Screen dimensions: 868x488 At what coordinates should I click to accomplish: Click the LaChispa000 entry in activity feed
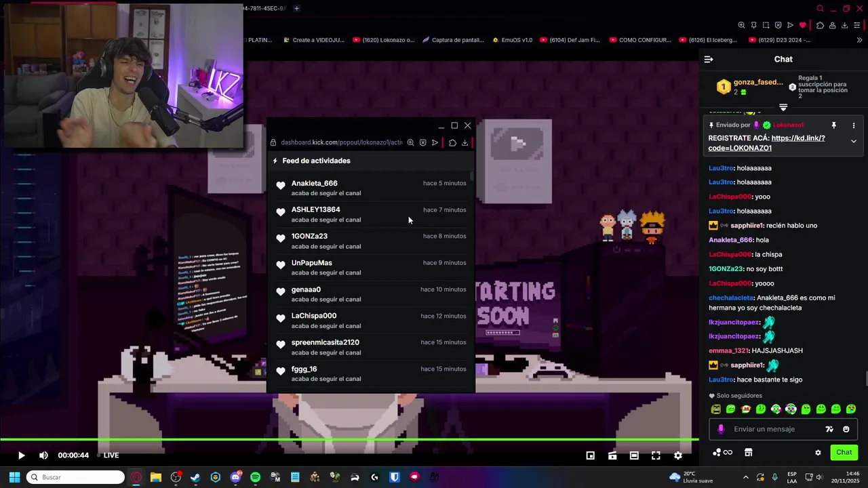point(371,321)
